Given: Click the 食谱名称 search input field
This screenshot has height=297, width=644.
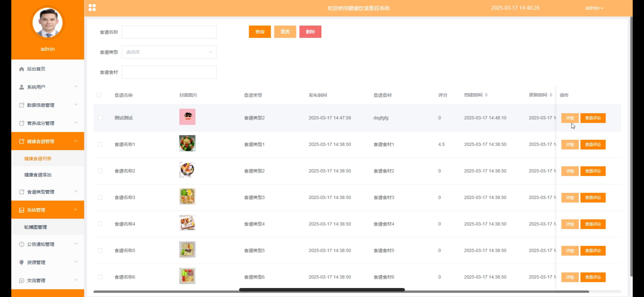Looking at the screenshot, I should 169,32.
